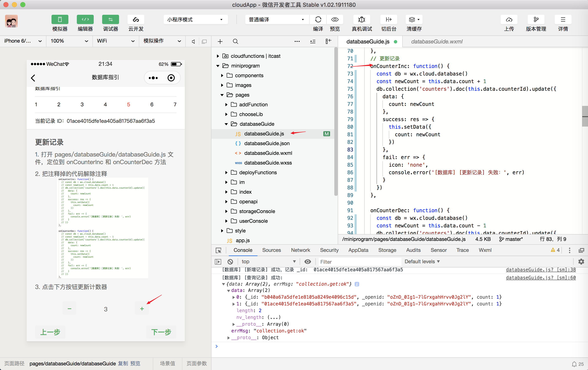Click the databaseGuide.js? [sm]:38 source link
The image size is (588, 370).
point(541,270)
